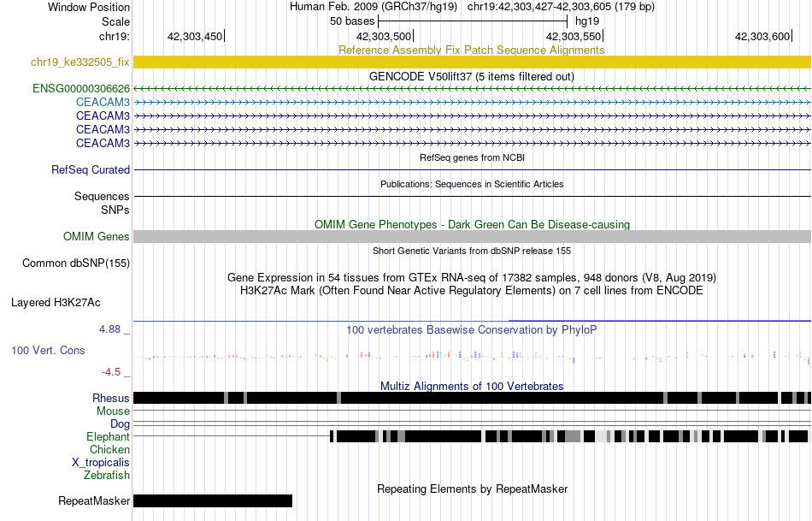Click the RefSeq Curated track label
Image resolution: width=812 pixels, height=521 pixels.
91,170
